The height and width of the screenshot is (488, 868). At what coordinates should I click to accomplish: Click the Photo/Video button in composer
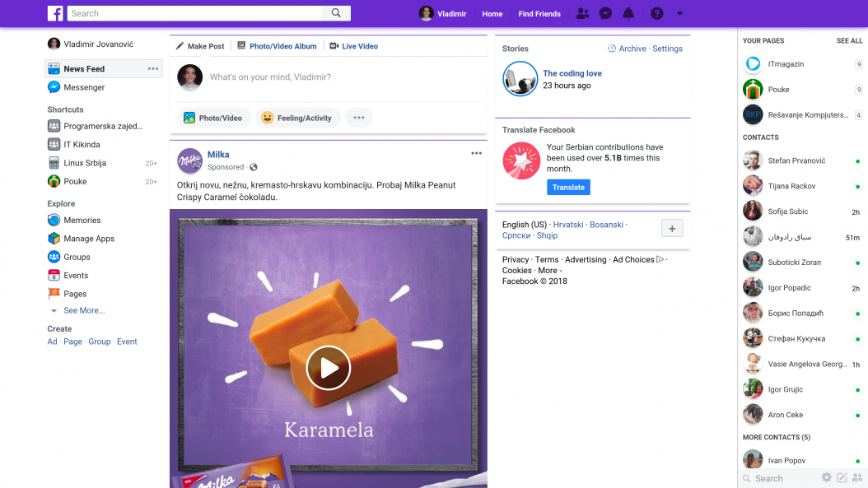coord(213,118)
